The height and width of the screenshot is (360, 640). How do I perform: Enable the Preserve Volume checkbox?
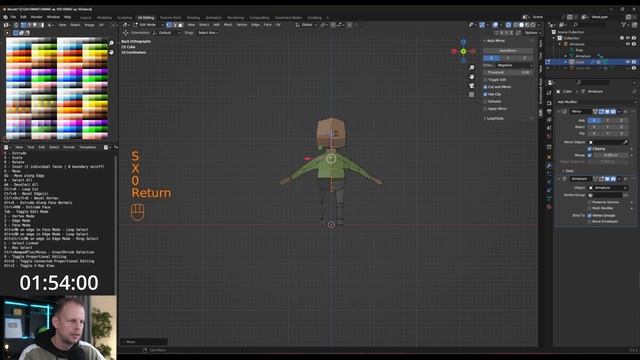click(589, 202)
